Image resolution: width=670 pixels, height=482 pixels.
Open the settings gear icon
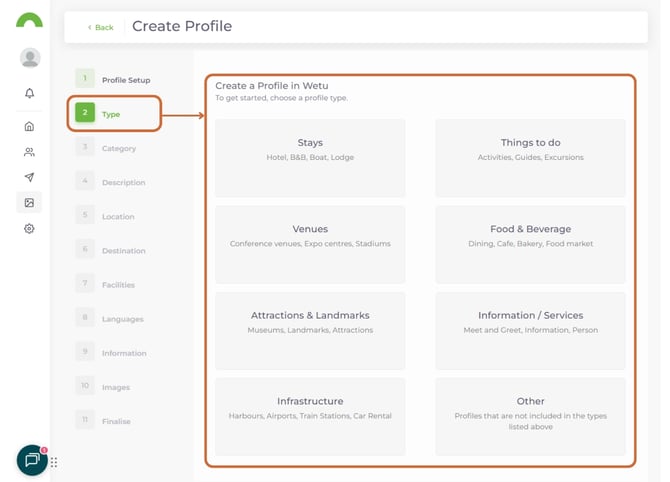tap(30, 228)
